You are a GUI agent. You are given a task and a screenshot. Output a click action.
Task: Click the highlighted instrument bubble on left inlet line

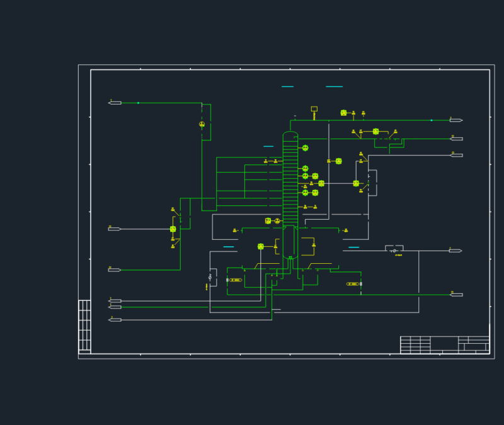173,229
